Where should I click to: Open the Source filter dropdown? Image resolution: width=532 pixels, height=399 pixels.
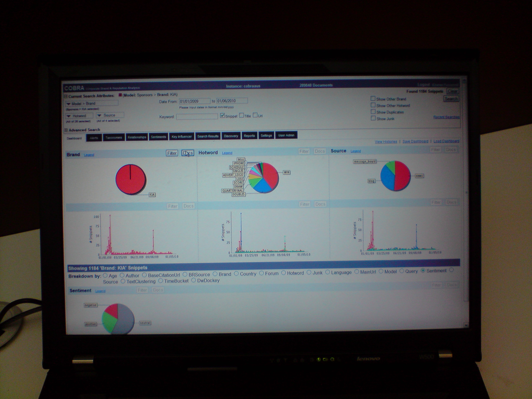click(110, 115)
